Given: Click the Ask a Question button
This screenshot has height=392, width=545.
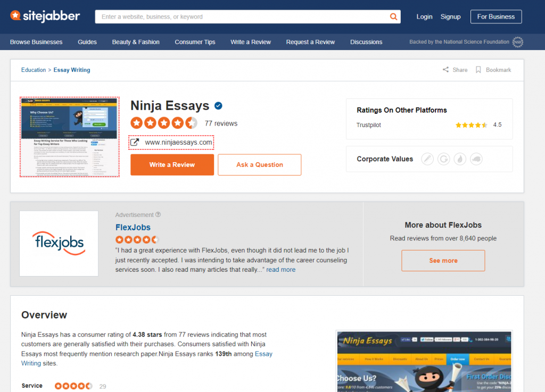Looking at the screenshot, I should tap(260, 164).
